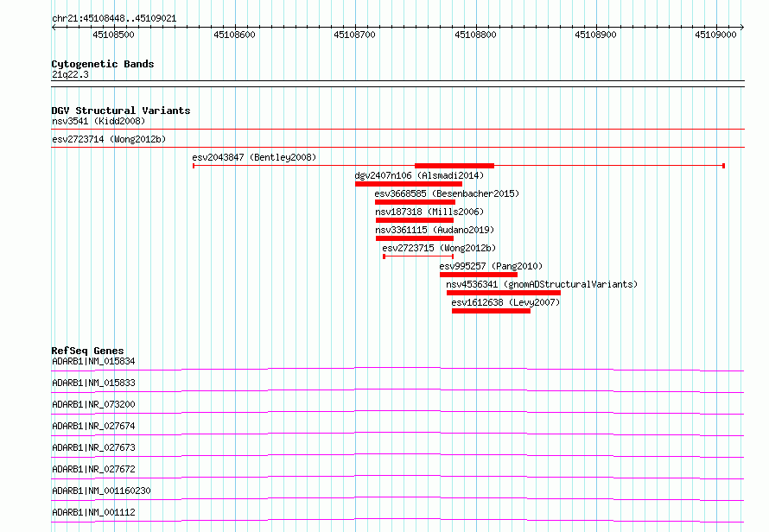Click the 45109000 ruler position
This screenshot has height=532, width=769.
pos(716,35)
